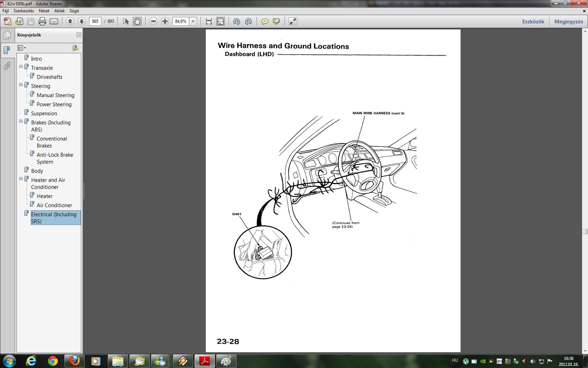Toggle fit one full page view

[x=220, y=21]
